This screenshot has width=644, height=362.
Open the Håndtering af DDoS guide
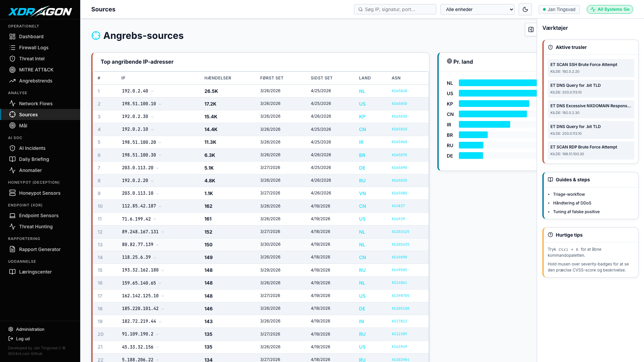(572, 203)
